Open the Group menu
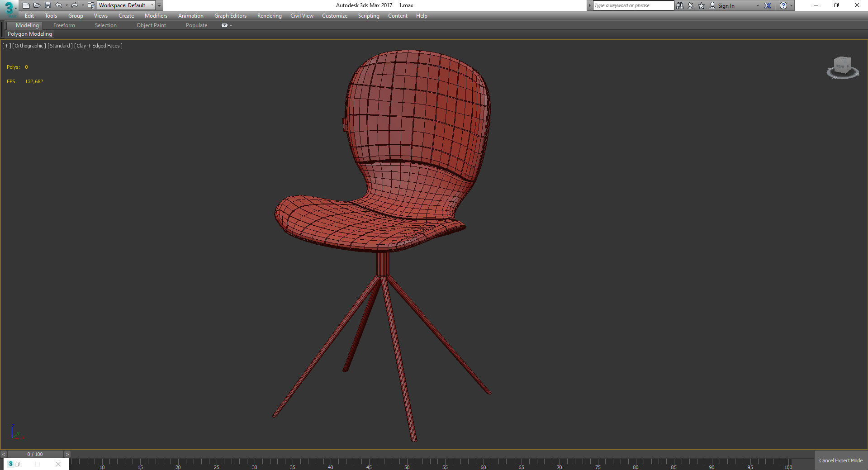868x470 pixels. tap(76, 16)
